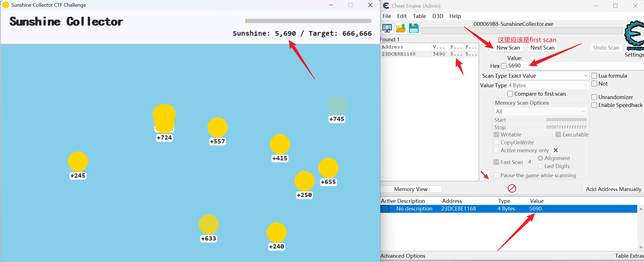Click the X beside Active memory only
This screenshot has width=644, height=262.
[x=555, y=150]
